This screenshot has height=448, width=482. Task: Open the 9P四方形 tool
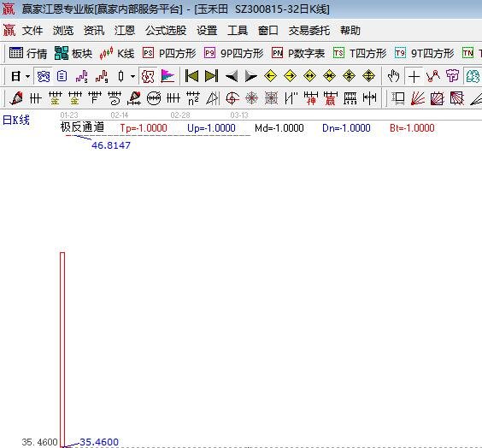[x=234, y=54]
